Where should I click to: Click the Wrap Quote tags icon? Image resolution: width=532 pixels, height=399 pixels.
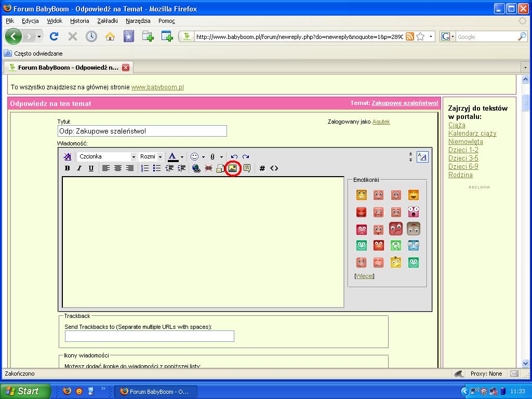tap(247, 168)
